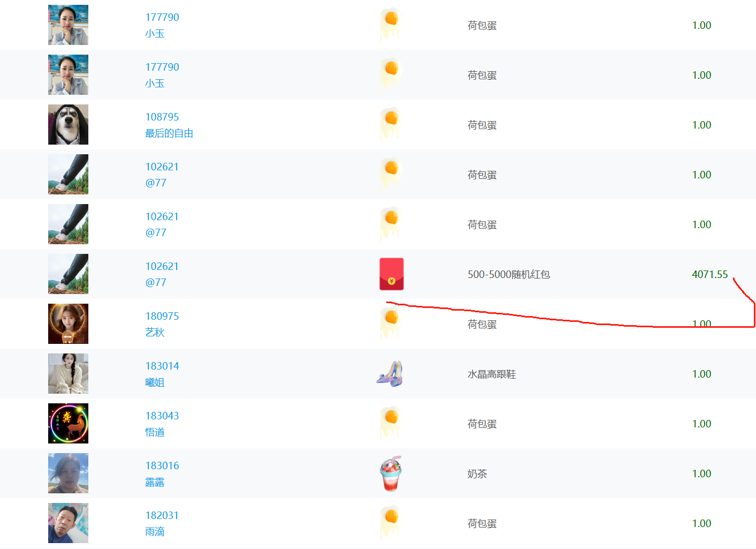Click nickname 小玉 in the second 177790 row
This screenshot has height=549, width=756.
pos(155,84)
